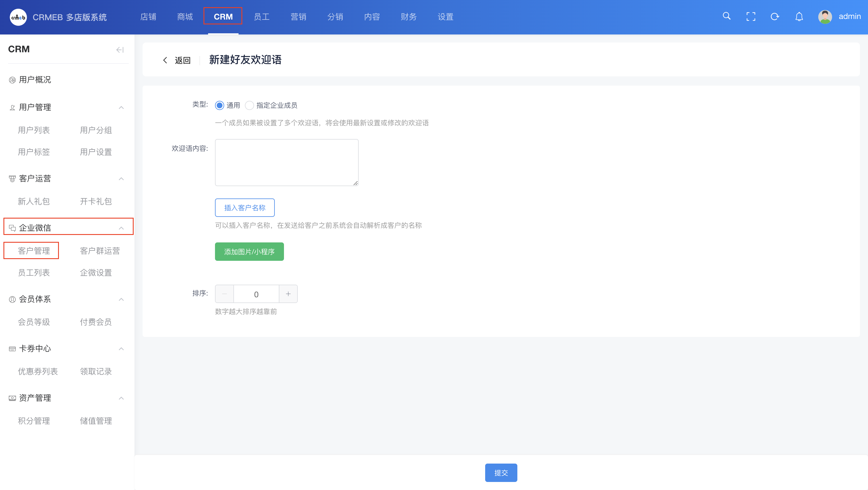Open 积分管理 in sidebar
Viewport: 868px width, 490px height.
point(34,421)
